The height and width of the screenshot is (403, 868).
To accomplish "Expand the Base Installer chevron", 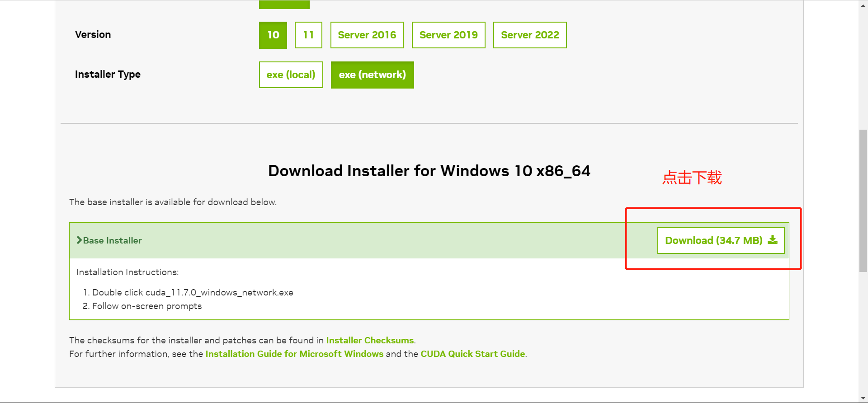I will pyautogui.click(x=79, y=240).
